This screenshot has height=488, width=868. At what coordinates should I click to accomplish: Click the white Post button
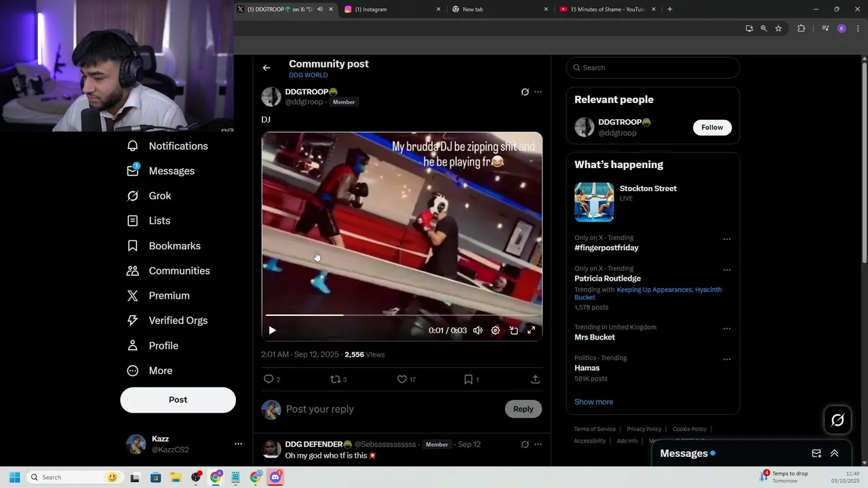pos(178,400)
